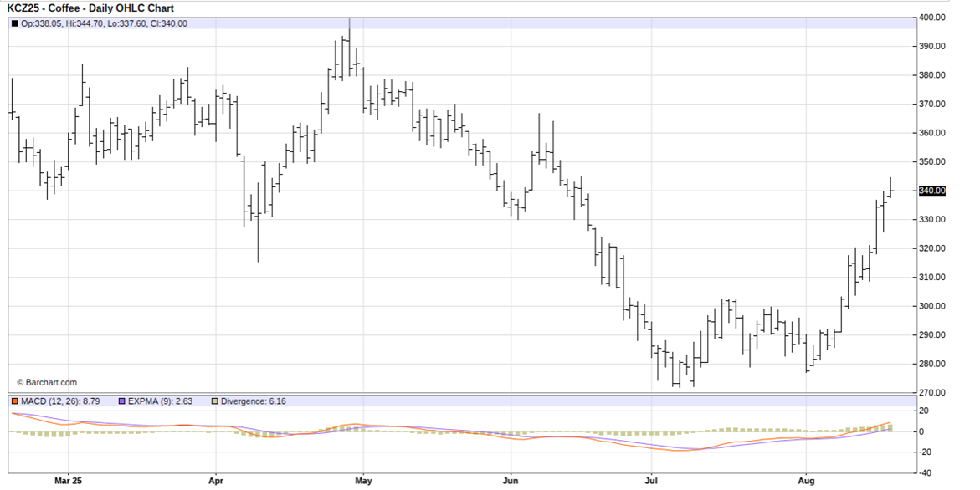Click the 300.00 price axis label
This screenshot has height=490, width=980.
coord(931,306)
